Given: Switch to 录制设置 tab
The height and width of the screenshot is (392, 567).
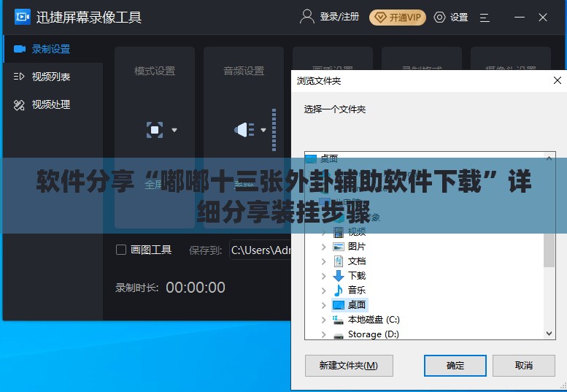Looking at the screenshot, I should coord(53,49).
